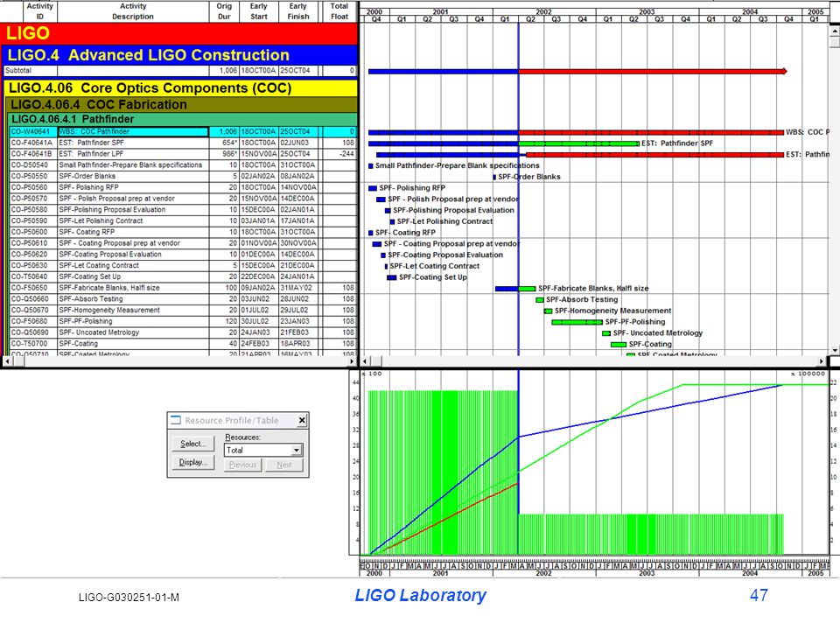The height and width of the screenshot is (630, 840).
Task: Click the Orig Dur column header
Action: (x=224, y=11)
